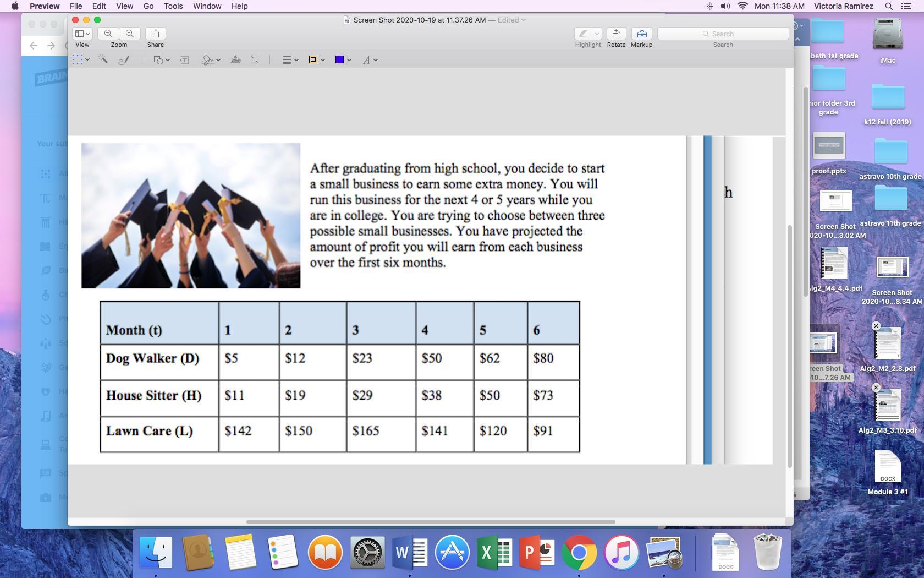Viewport: 924px width, 578px height.
Task: Open iBooks from the Dock
Action: click(325, 552)
